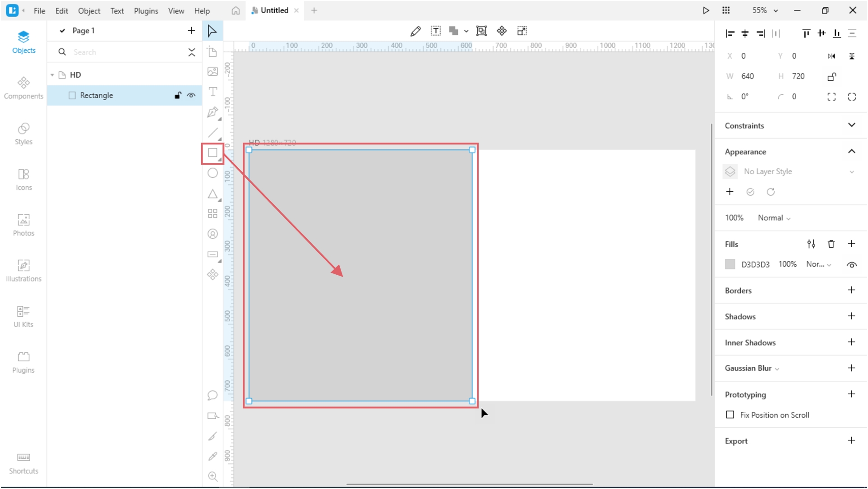This screenshot has width=868, height=489.
Task: Select the Comment tool
Action: 212,396
